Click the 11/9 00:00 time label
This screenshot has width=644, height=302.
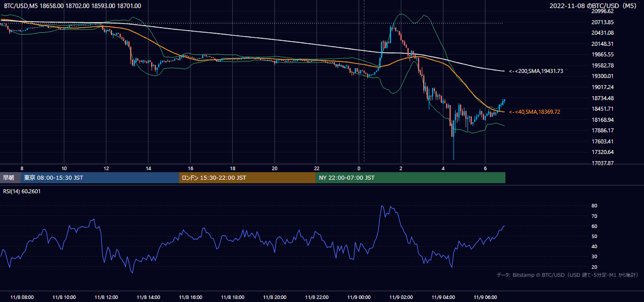359,297
